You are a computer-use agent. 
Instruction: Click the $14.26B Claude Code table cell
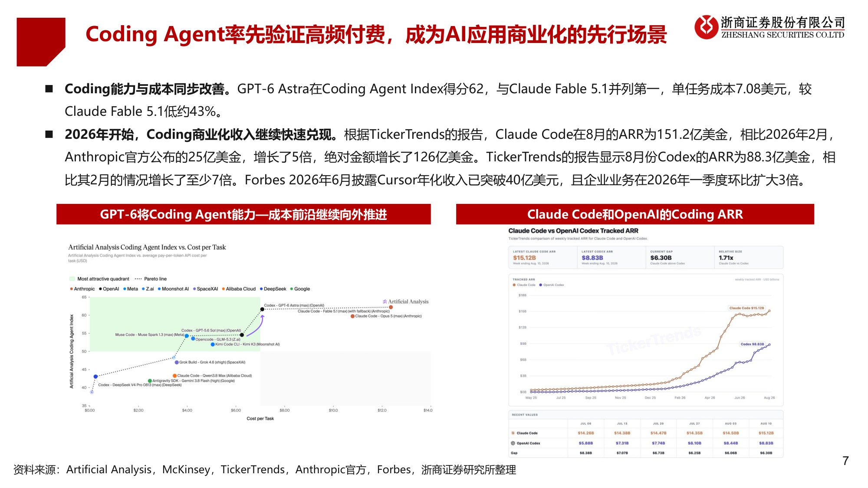[x=586, y=433]
